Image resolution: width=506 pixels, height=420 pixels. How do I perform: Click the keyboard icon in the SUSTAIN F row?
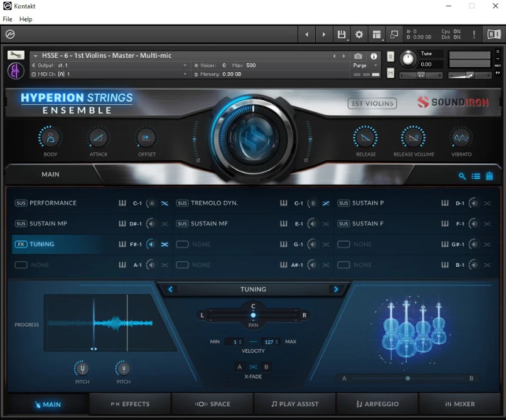[x=445, y=223]
